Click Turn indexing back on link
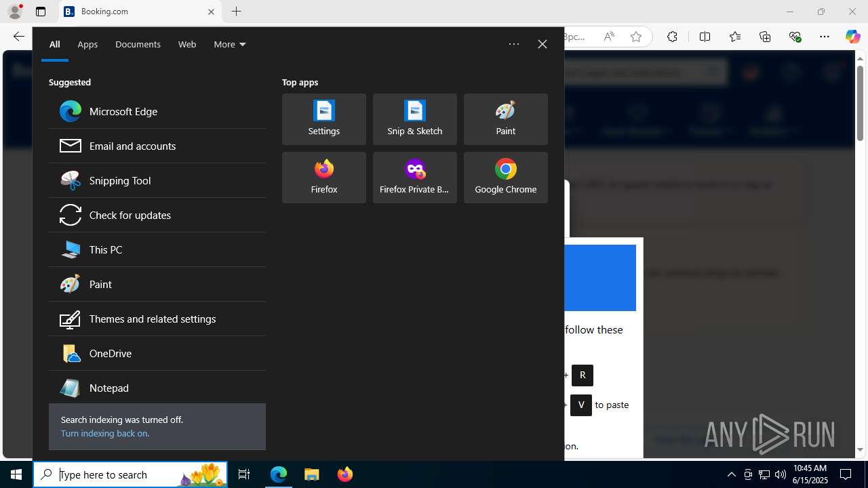868x488 pixels. coord(105,433)
